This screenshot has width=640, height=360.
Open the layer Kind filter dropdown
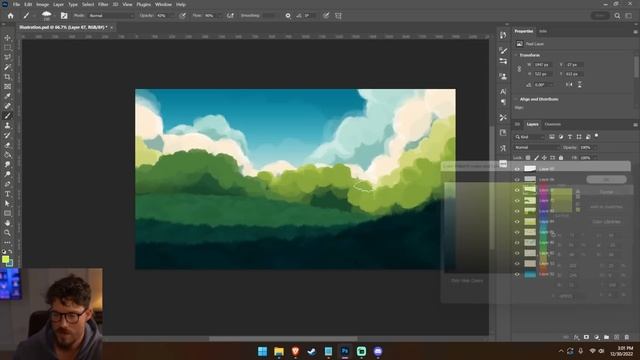coord(529,137)
